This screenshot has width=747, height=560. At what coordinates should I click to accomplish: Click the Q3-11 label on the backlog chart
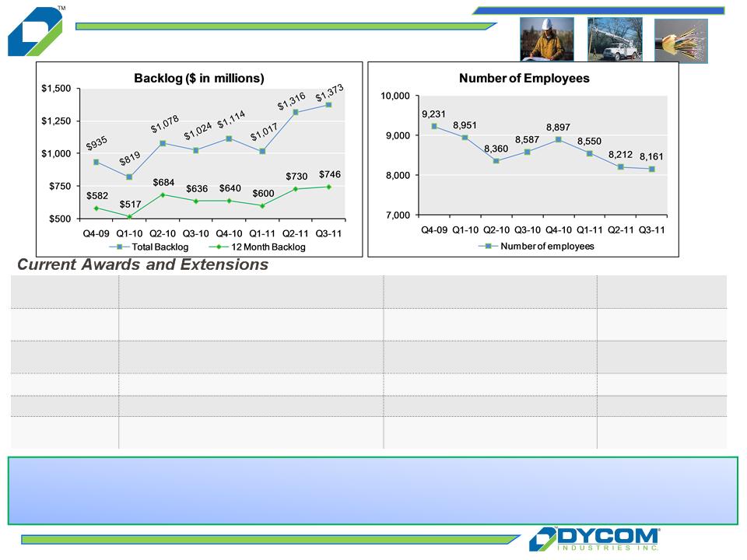328,233
